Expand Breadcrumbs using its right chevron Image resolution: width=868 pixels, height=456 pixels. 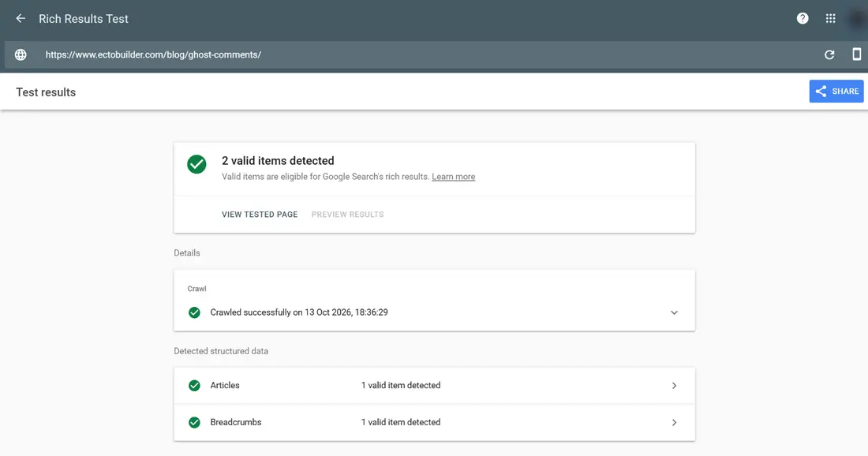coord(674,422)
